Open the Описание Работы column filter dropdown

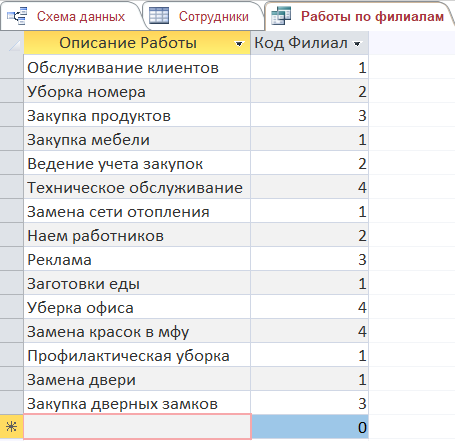coord(239,44)
